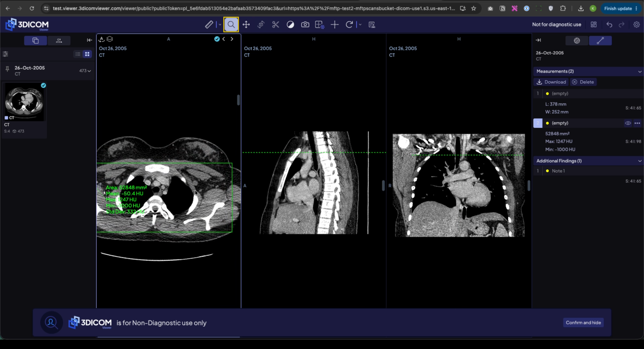This screenshot has height=349, width=644.
Task: Click the coronal CT image viewport
Action: 459,186
